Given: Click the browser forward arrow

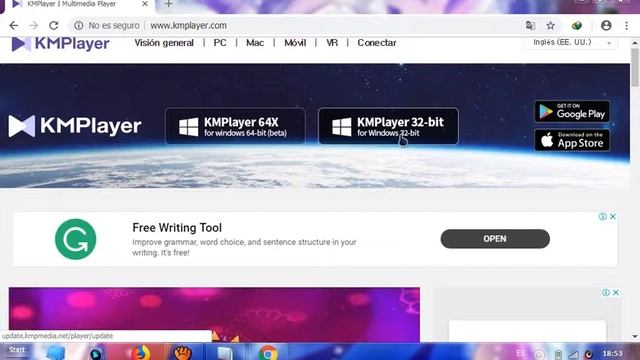Looking at the screenshot, I should click(33, 25).
